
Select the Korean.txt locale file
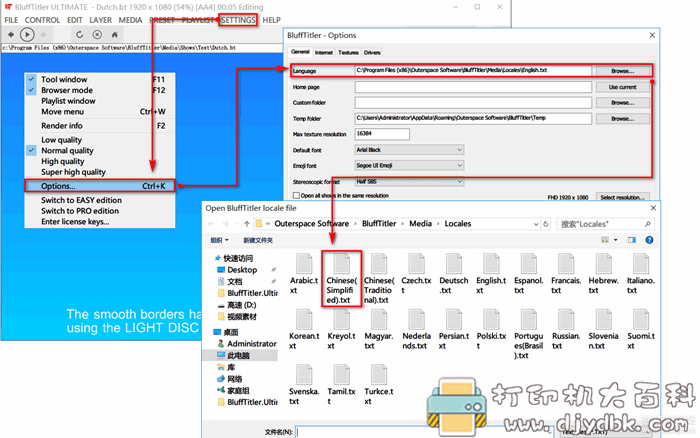coord(304,330)
